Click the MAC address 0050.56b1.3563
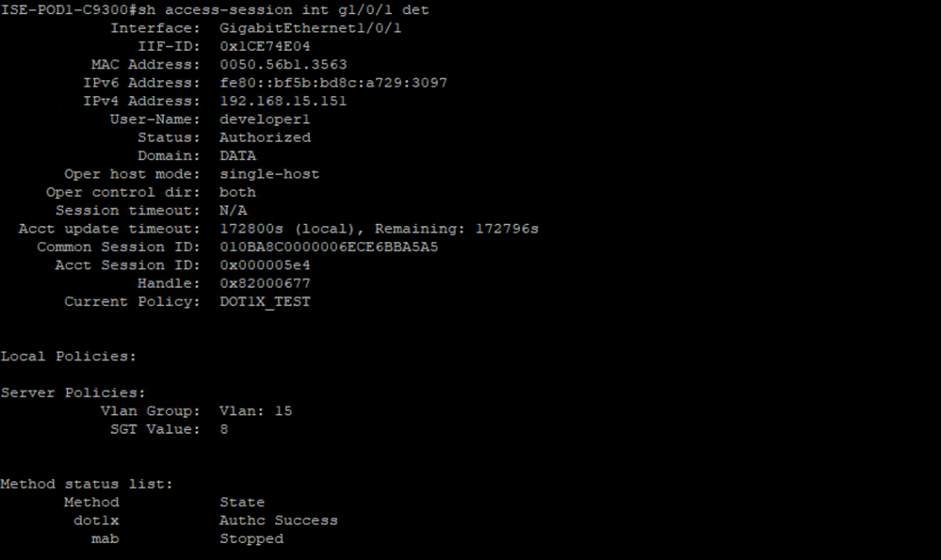941x560 pixels. coord(284,65)
